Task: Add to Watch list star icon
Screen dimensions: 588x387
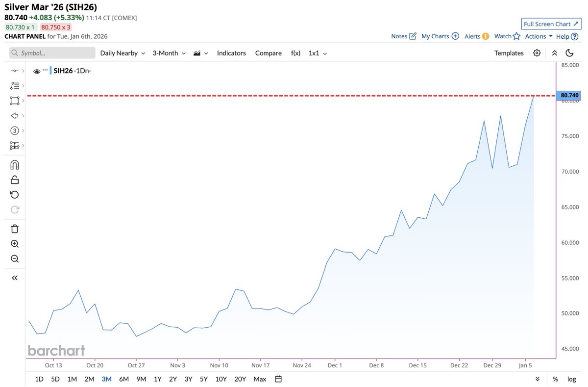Action: [516, 36]
